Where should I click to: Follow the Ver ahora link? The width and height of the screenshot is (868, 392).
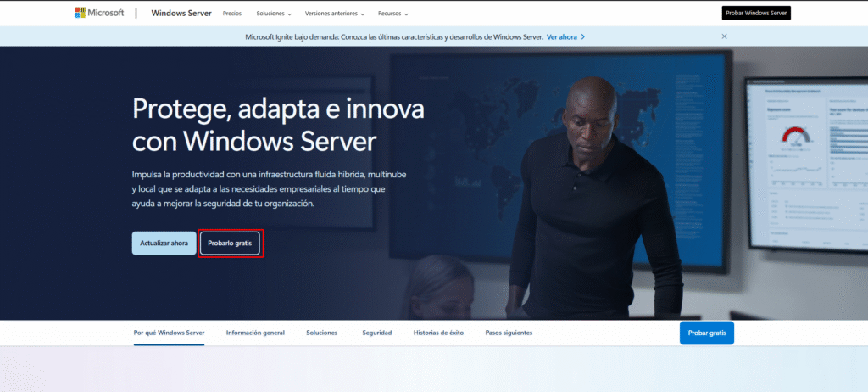tap(561, 37)
